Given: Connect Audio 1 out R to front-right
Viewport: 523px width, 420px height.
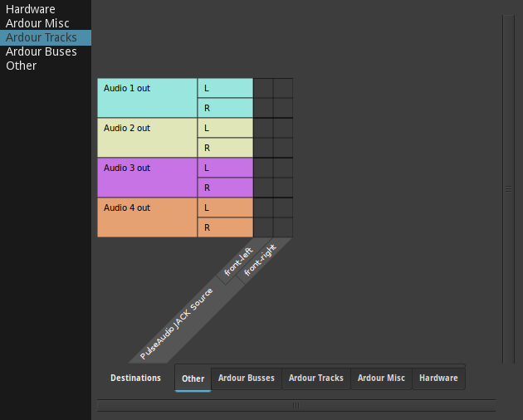Looking at the screenshot, I should [x=283, y=108].
